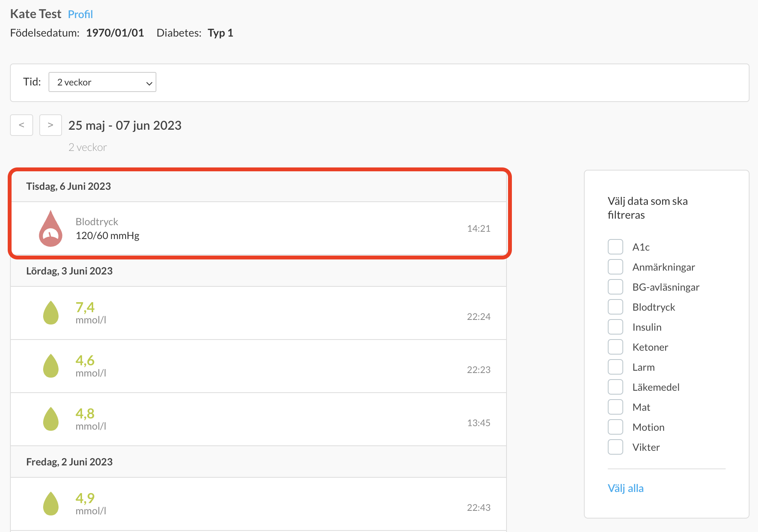Click the 4,9 glucose reading value
Screen dimensions: 758x532
pos(85,498)
